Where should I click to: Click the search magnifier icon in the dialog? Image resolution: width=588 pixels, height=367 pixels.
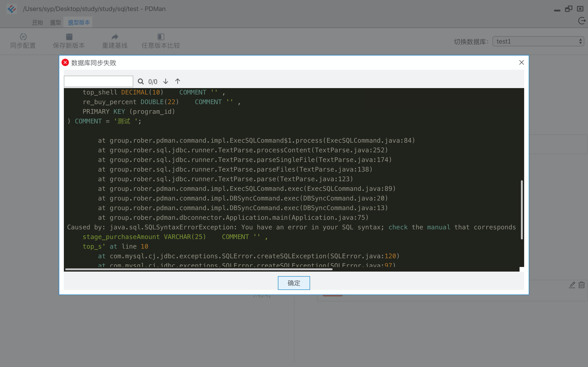pos(141,81)
